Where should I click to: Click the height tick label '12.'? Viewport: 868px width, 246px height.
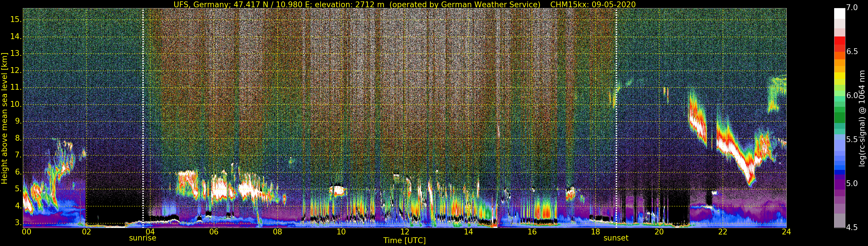click(16, 70)
